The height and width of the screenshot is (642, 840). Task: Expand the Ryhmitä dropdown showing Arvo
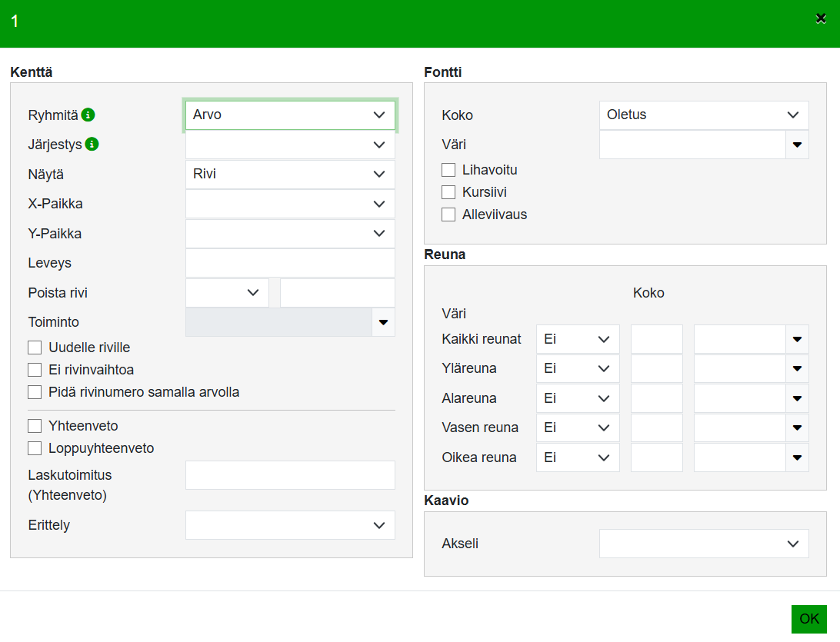290,115
